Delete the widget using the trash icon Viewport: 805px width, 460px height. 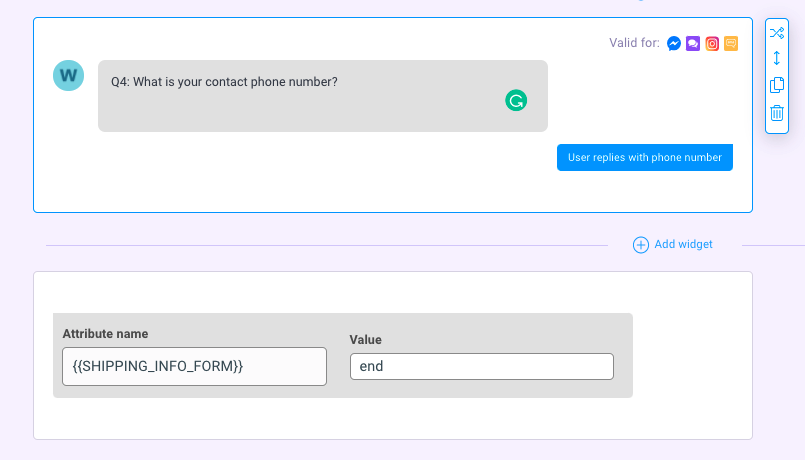point(777,112)
